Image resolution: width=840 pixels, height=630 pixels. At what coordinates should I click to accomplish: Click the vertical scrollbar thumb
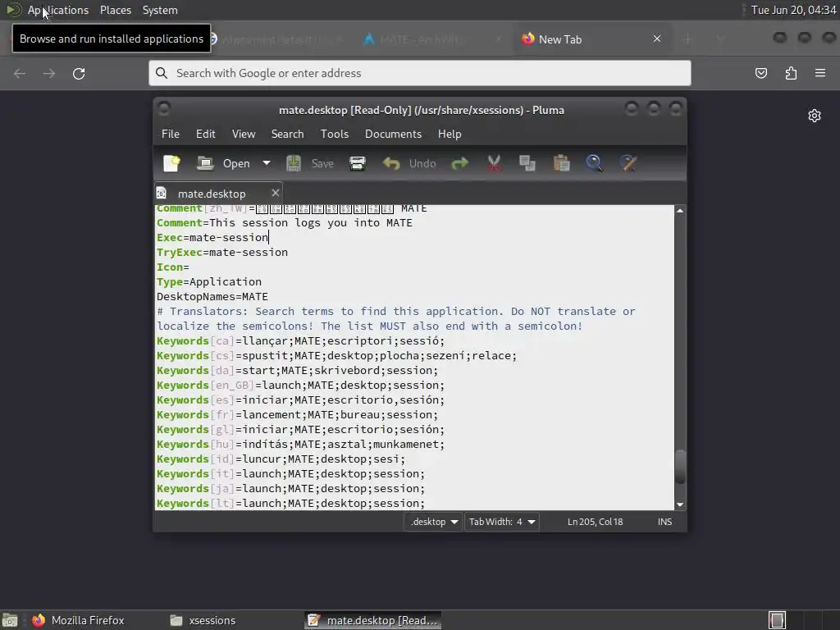point(680,467)
